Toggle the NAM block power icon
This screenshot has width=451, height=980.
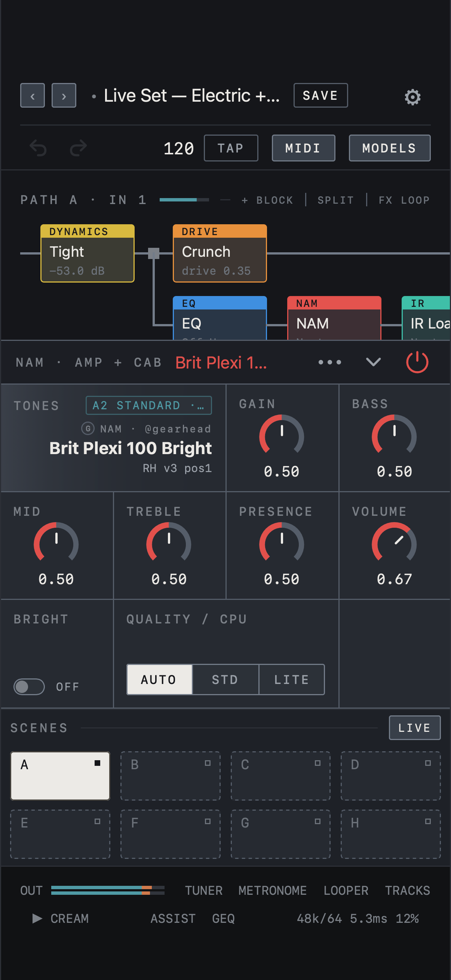click(x=417, y=362)
